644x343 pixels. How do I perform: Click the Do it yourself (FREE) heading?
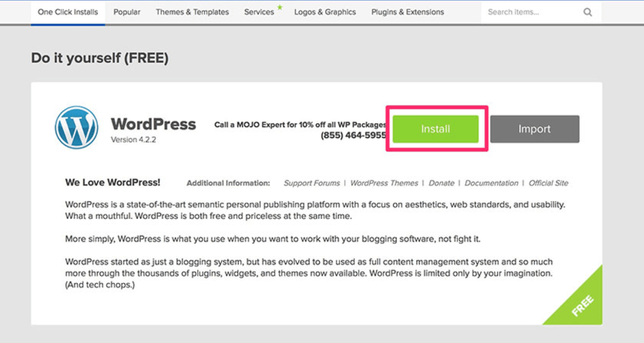100,58
